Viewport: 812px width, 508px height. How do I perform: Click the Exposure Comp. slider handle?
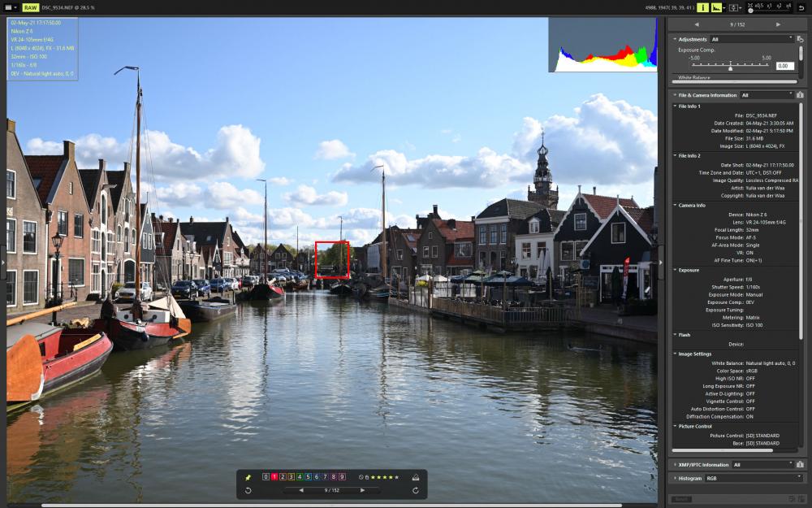point(730,67)
